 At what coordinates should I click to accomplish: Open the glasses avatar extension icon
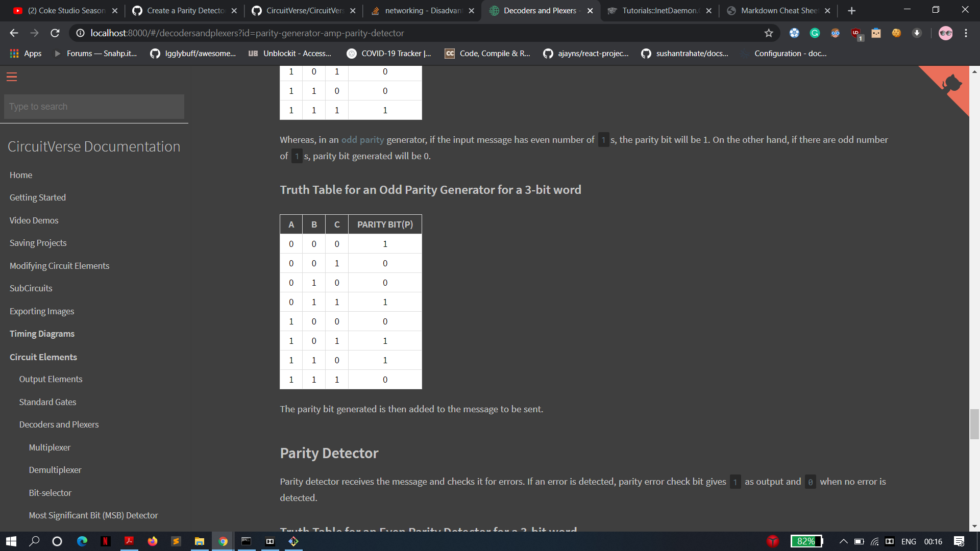835,33
